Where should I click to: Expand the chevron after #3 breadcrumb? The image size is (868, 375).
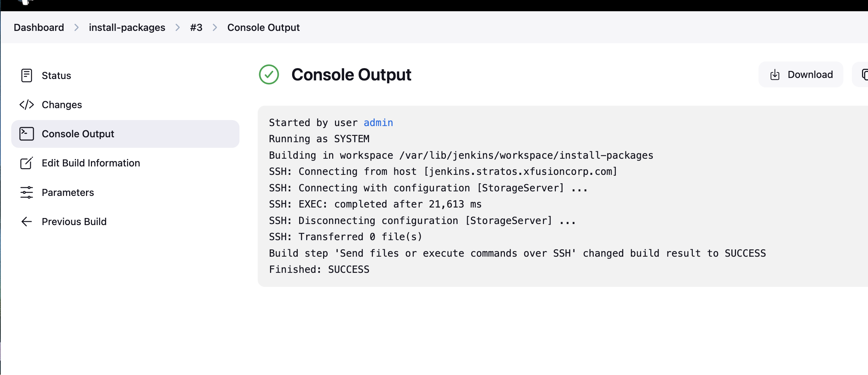(215, 27)
